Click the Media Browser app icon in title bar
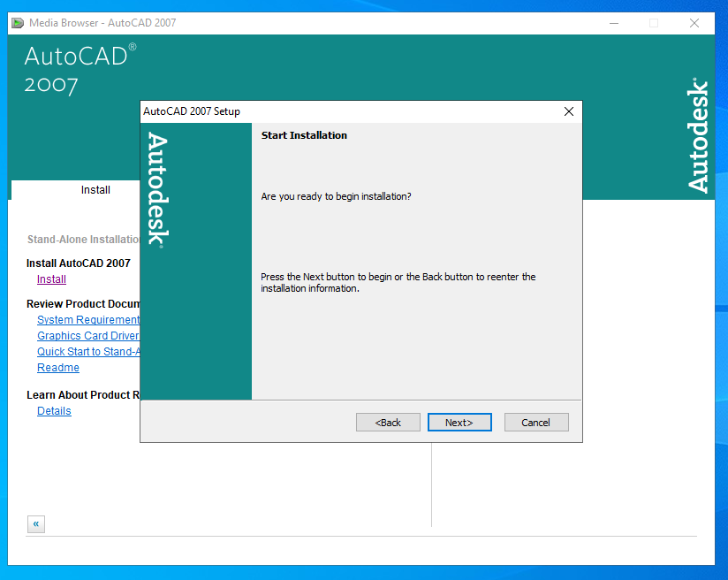The width and height of the screenshot is (728, 580). [18, 23]
